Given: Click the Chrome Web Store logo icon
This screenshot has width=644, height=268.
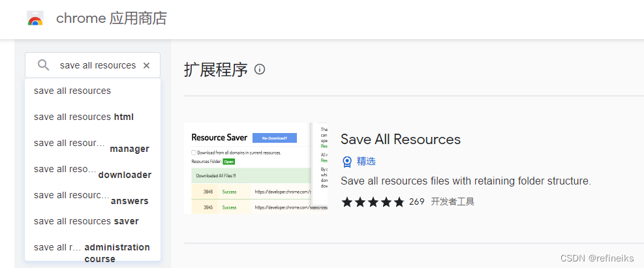Looking at the screenshot, I should click(35, 18).
